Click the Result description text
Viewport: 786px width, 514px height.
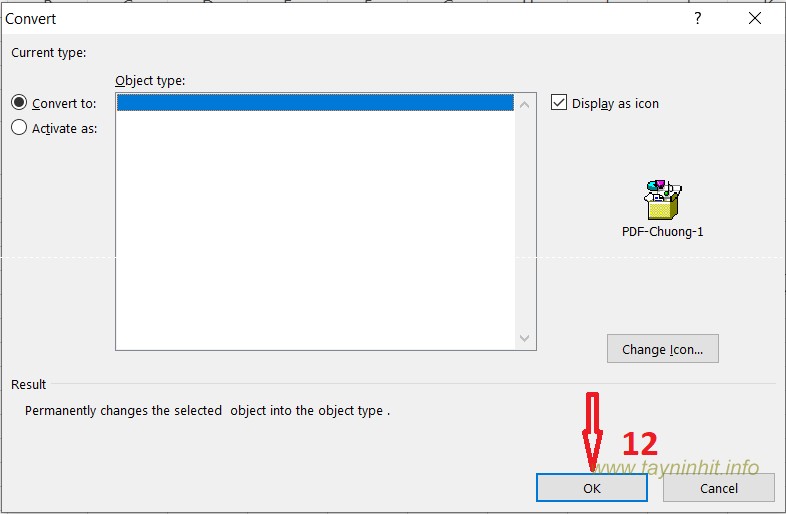[x=207, y=411]
